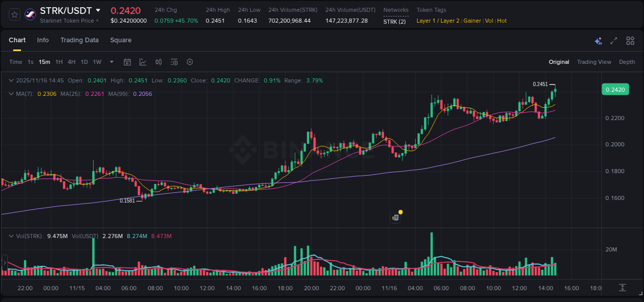This screenshot has height=302, width=644.
Task: Click the Gainer token tag
Action: (472, 21)
